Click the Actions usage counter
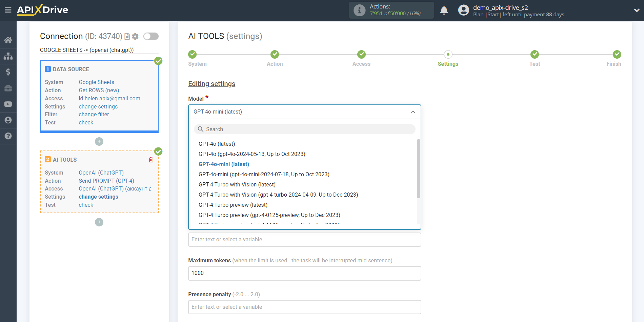 395,14
